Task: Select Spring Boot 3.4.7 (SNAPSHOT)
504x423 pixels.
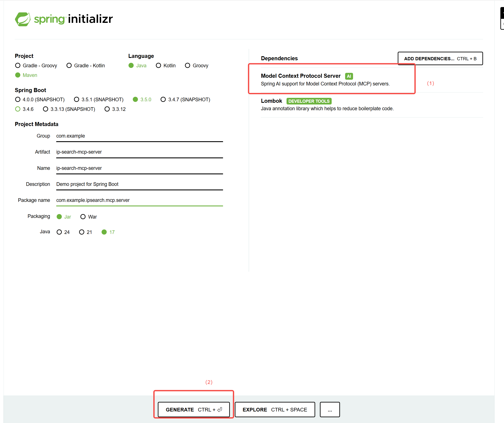Action: click(185, 99)
